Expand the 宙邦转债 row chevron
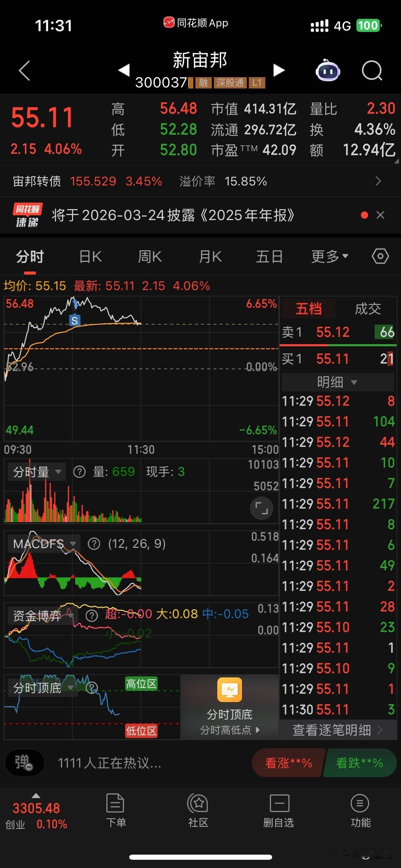401x868 pixels. tap(378, 181)
